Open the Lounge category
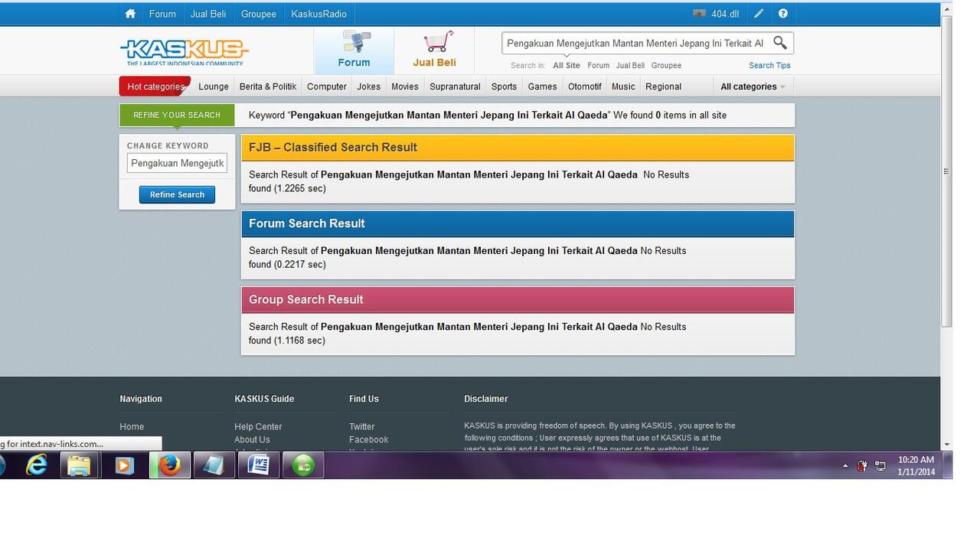 pos(214,86)
